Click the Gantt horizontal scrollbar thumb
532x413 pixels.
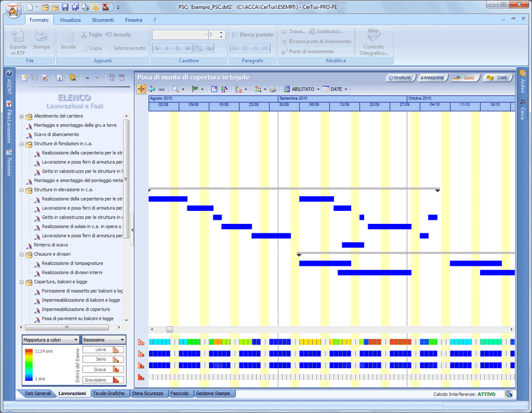(170, 329)
